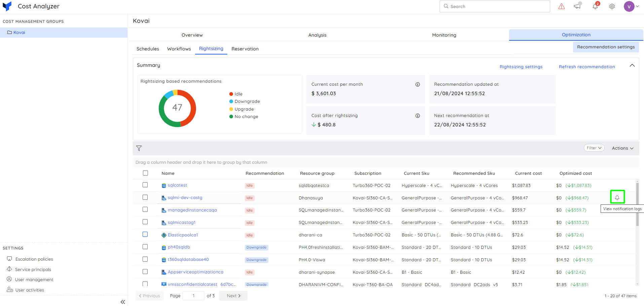Switch to the Monitoring tab
Image resolution: width=644 pixels, height=306 pixels.
click(444, 35)
